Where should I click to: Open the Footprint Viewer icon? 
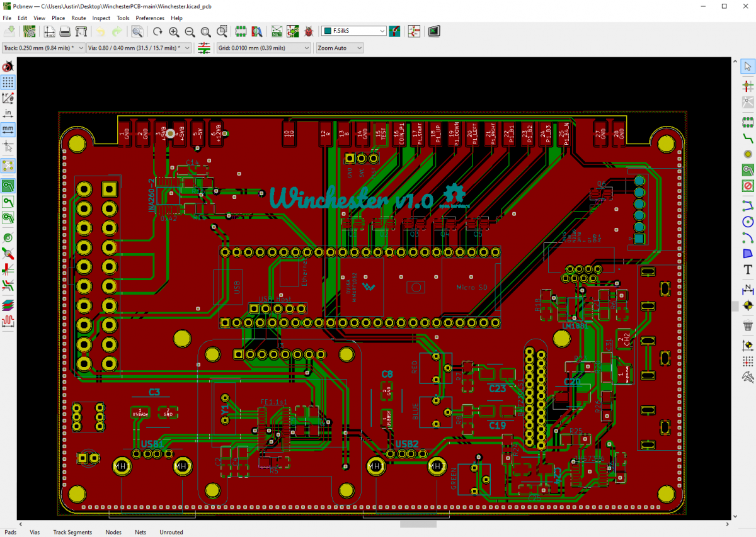(256, 31)
